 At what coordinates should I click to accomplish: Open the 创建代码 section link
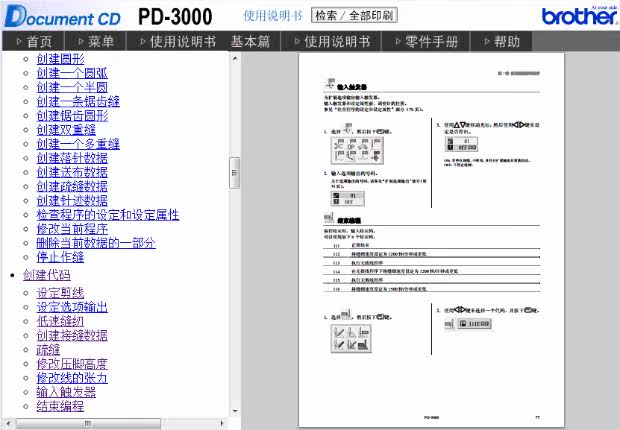47,275
